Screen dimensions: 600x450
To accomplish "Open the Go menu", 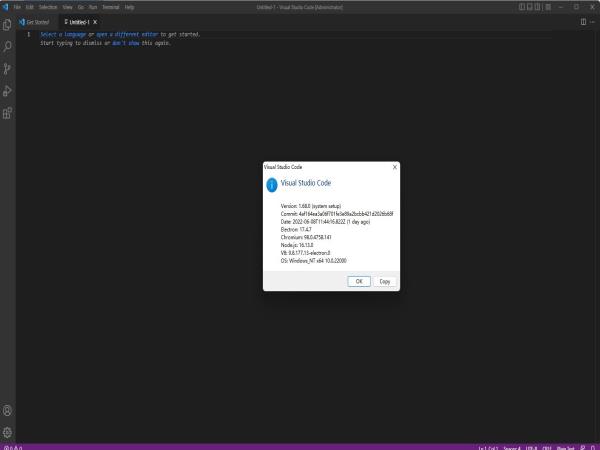I will pos(81,7).
